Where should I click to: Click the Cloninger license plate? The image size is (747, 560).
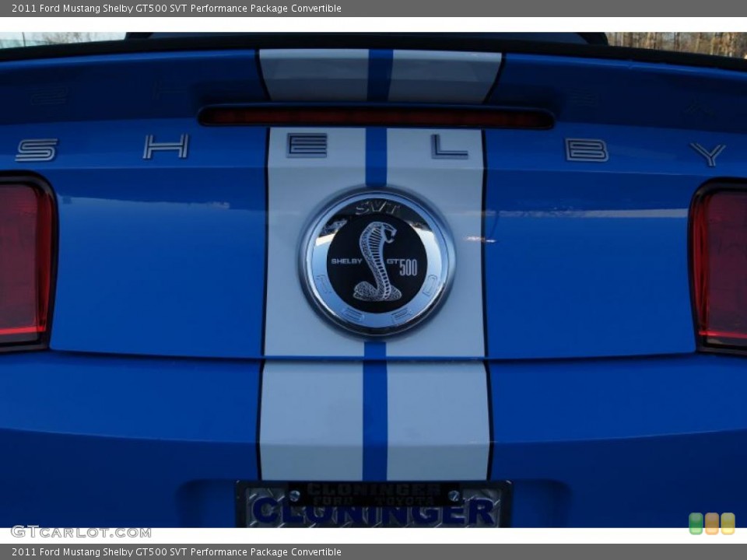click(x=374, y=504)
